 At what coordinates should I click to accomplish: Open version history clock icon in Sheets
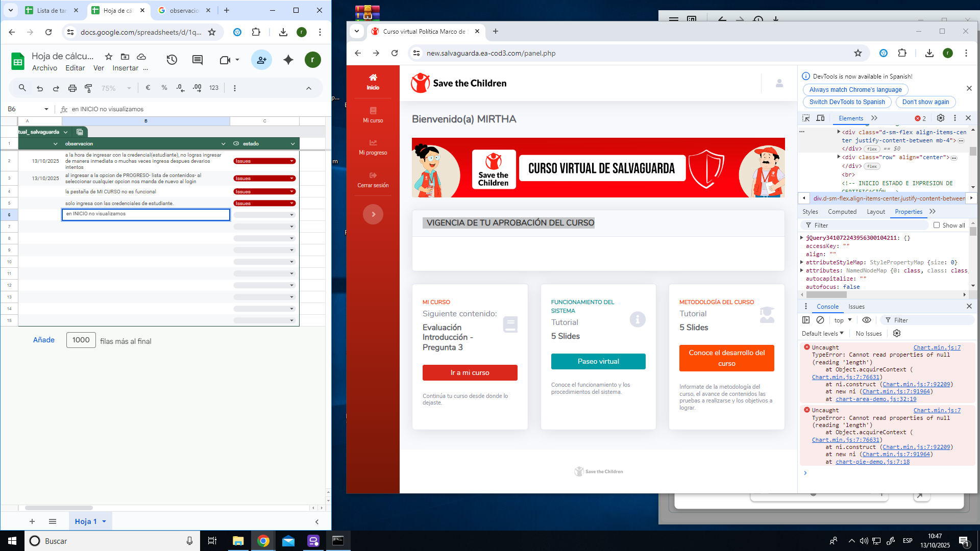tap(171, 60)
